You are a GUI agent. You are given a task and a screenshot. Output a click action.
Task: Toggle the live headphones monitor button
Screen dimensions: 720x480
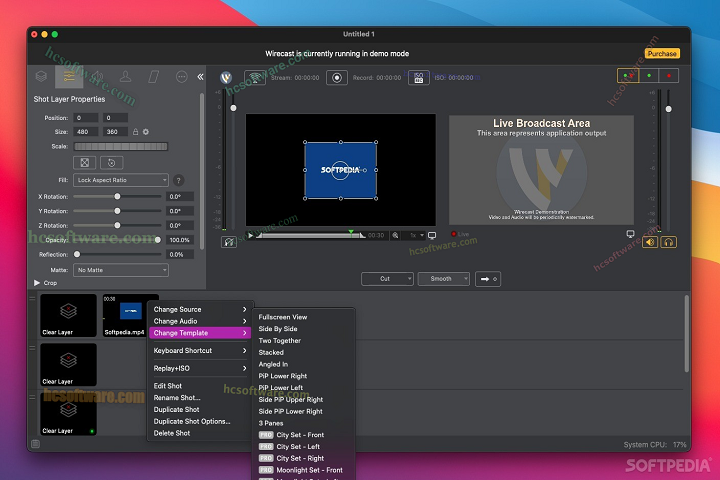669,242
